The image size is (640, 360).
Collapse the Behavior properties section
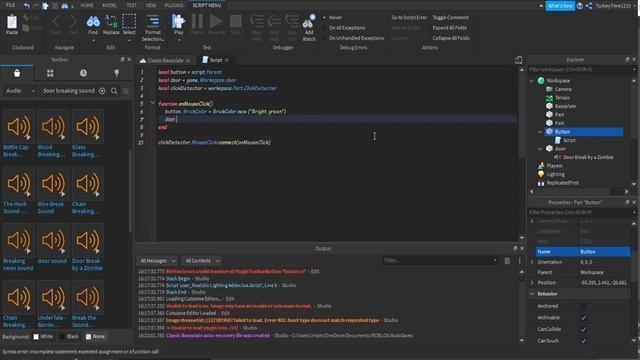click(x=532, y=294)
